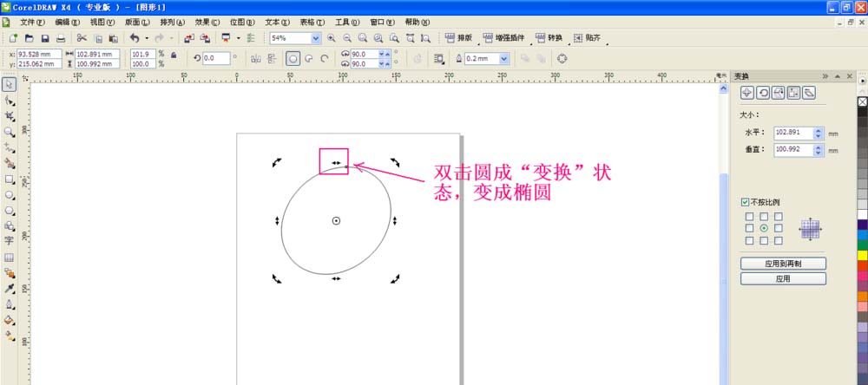
Task: Open the outline width 0.2 mm dropdown
Action: [503, 59]
